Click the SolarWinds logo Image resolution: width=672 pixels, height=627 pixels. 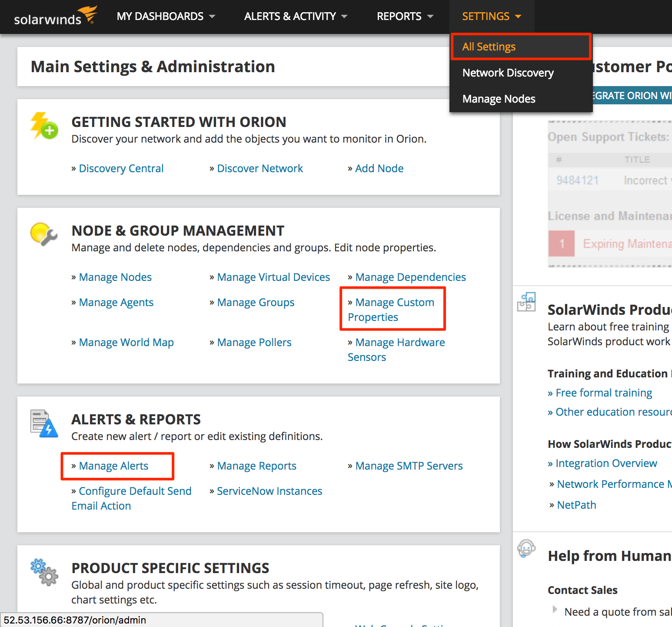[x=55, y=16]
